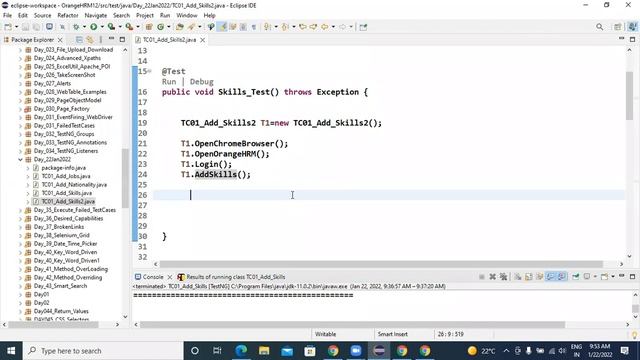This screenshot has height=360, width=640.
Task: Click Display Selected Console icon
Action: pyautogui.click(x=587, y=277)
